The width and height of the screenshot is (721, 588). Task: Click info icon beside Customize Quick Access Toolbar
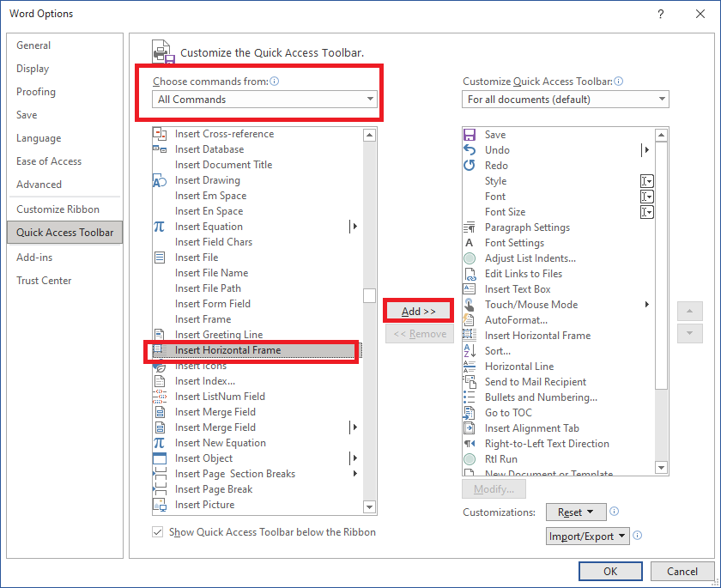(x=619, y=82)
